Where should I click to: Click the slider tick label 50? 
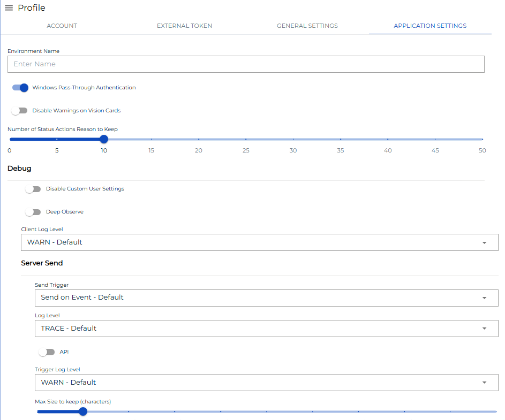coord(482,150)
